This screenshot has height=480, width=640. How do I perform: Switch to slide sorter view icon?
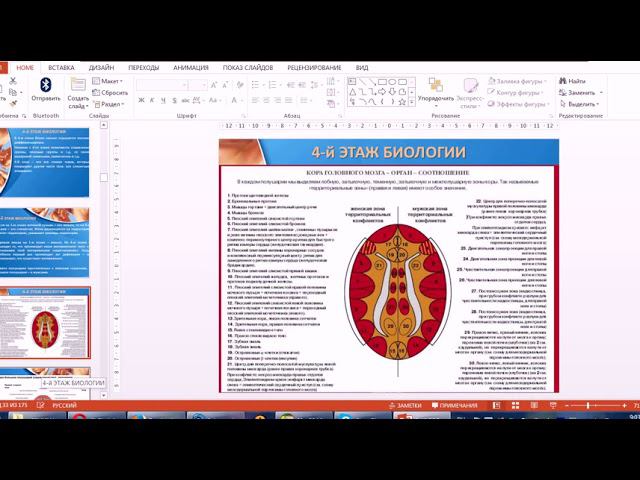click(x=515, y=405)
